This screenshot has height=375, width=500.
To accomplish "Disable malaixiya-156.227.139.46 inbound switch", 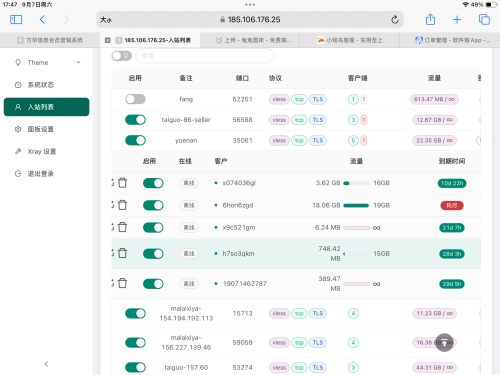I will [135, 342].
